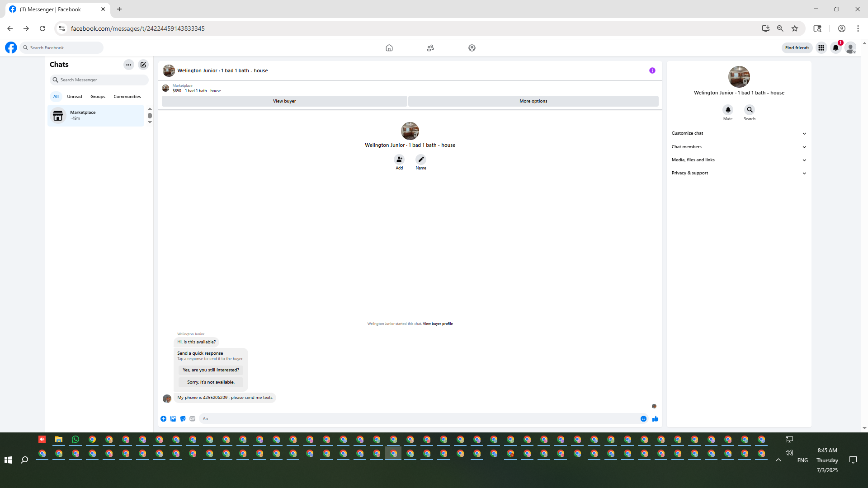Open more actions plus icon in composer

coord(163,419)
